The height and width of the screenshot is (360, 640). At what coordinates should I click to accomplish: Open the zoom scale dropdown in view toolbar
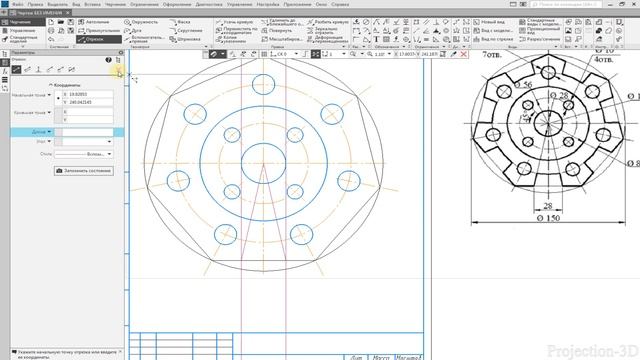389,54
